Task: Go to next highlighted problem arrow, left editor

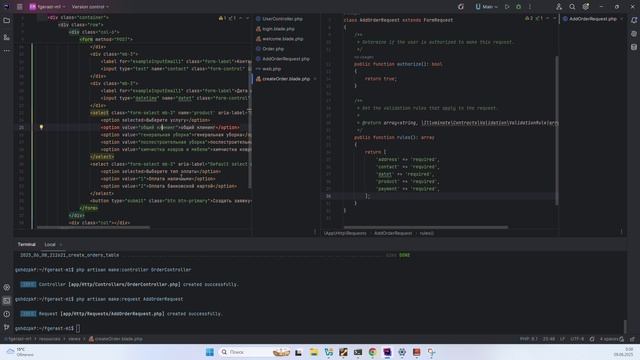Action: click(247, 18)
